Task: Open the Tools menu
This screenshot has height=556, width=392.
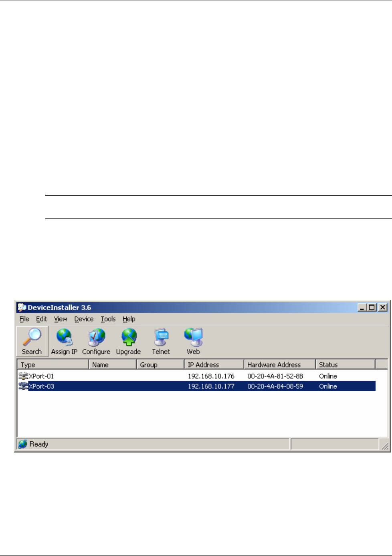Action: tap(108, 319)
